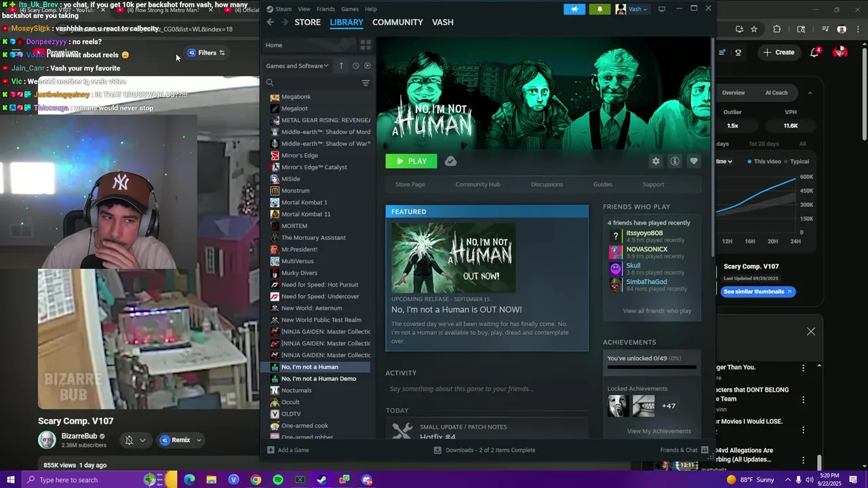Switch Steam to Big Picture mode icon
This screenshot has width=868, height=488.
tap(662, 9)
